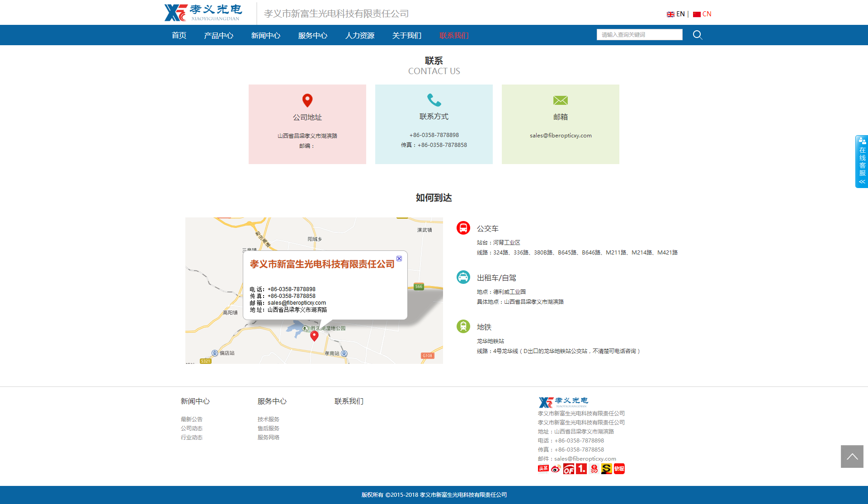Open 产品中心 menu item
The width and height of the screenshot is (868, 504).
[219, 35]
